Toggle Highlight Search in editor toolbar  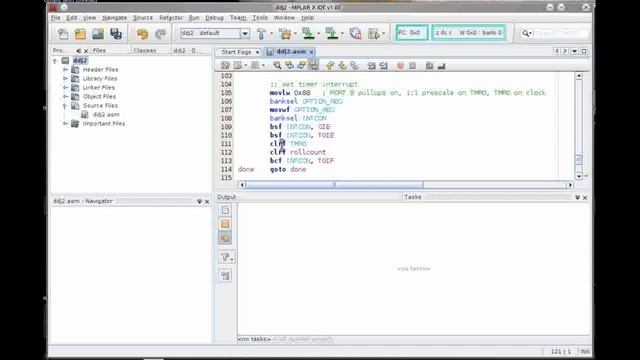coord(313,65)
